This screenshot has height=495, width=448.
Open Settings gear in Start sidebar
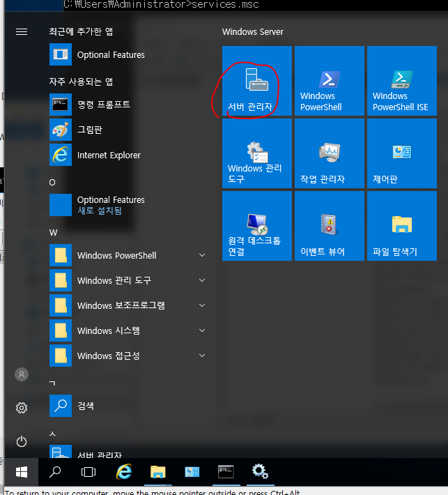pos(22,408)
